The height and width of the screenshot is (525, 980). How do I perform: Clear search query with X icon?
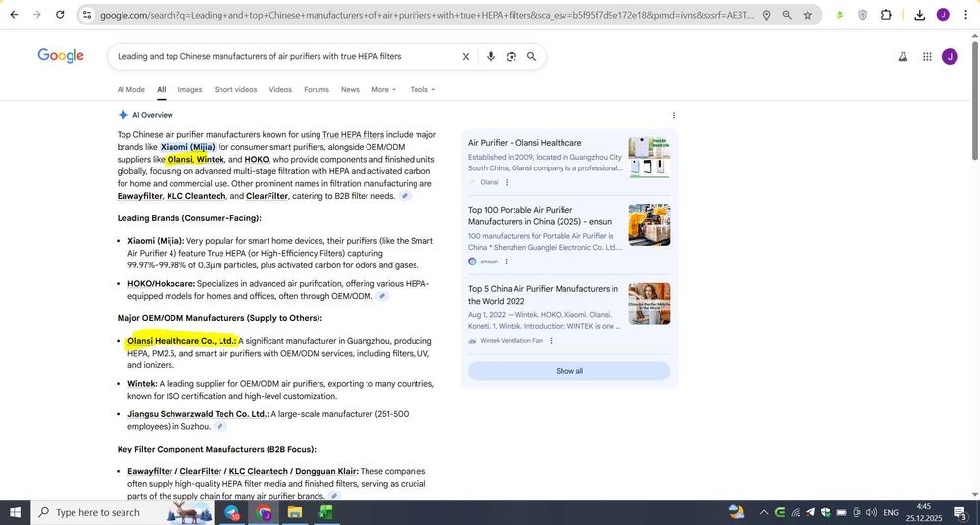pyautogui.click(x=465, y=56)
